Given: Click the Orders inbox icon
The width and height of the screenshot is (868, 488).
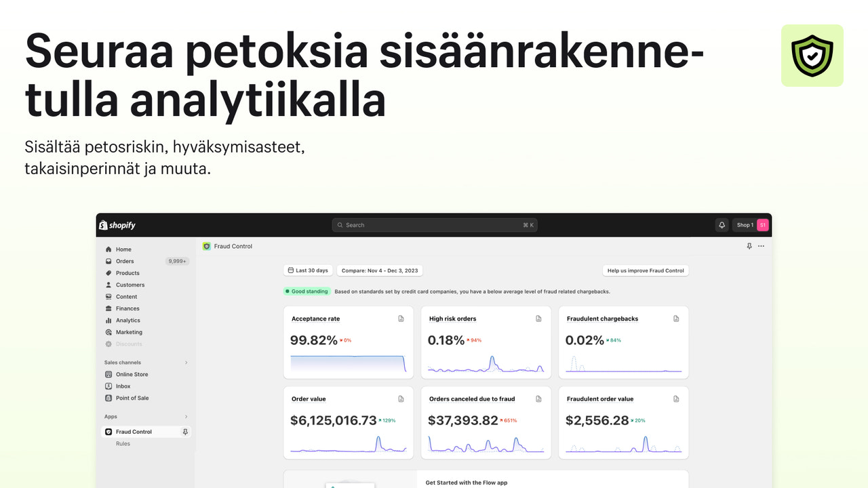Looking at the screenshot, I should [x=108, y=261].
